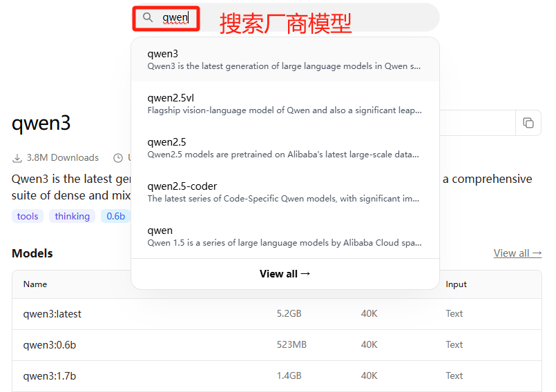Click Text input in qwen3:latest row

pyautogui.click(x=454, y=314)
